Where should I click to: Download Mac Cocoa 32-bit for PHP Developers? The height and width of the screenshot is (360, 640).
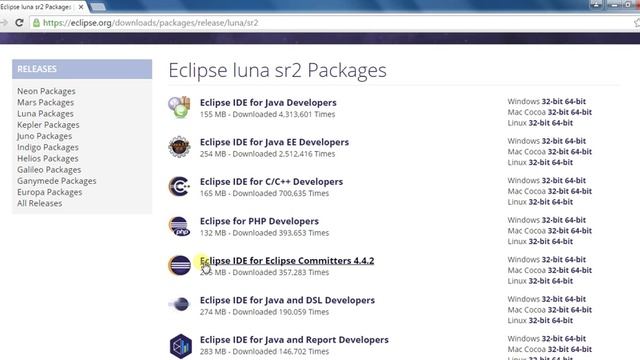(x=558, y=231)
